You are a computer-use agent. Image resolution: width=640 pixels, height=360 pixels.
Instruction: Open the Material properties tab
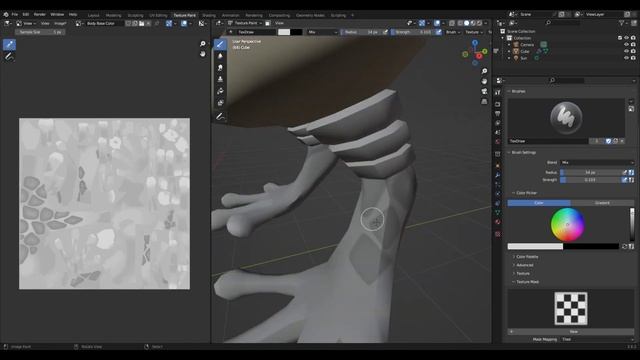(498, 222)
